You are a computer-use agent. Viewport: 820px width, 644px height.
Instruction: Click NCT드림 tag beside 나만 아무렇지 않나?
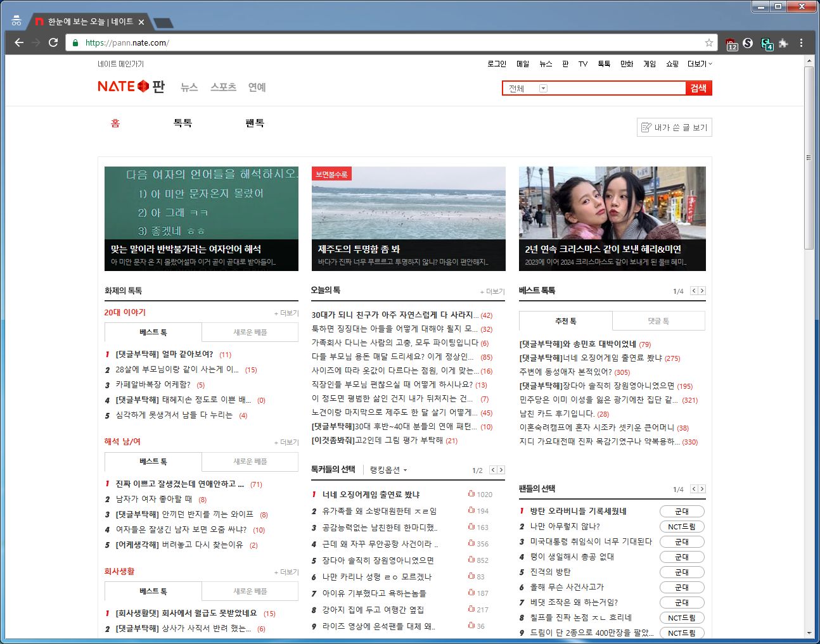[682, 526]
